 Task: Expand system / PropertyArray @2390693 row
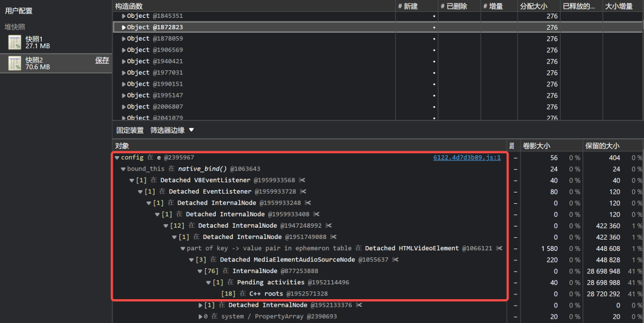200,316
